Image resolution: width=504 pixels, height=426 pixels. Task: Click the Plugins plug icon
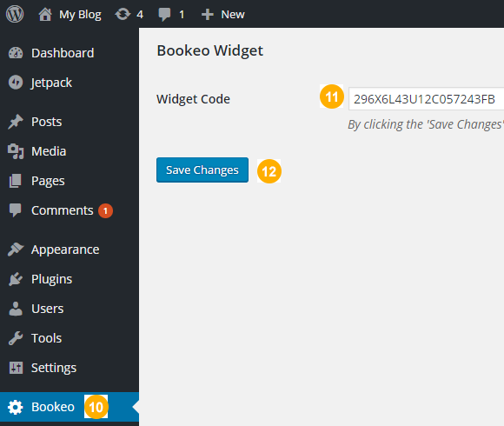(16, 279)
